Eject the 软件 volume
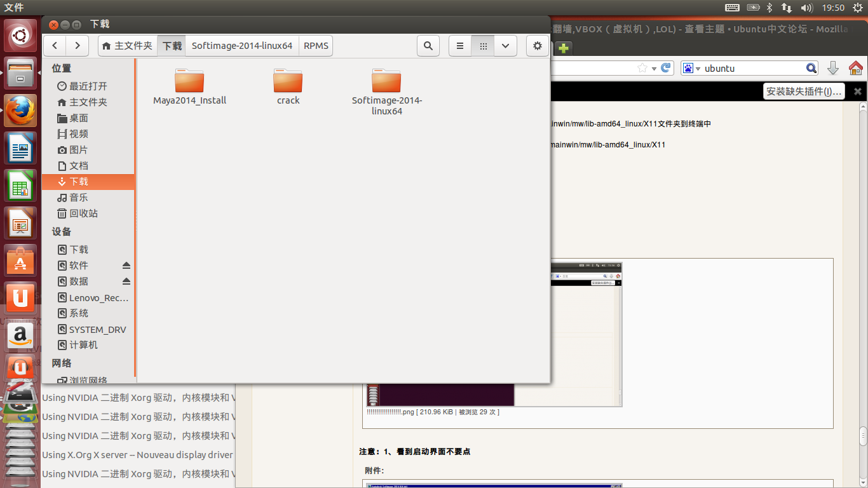 pos(126,265)
